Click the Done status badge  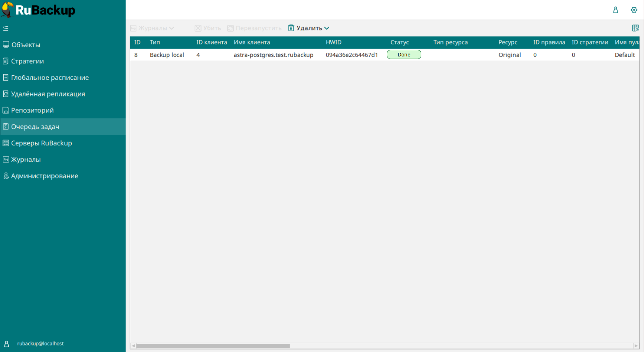404,55
